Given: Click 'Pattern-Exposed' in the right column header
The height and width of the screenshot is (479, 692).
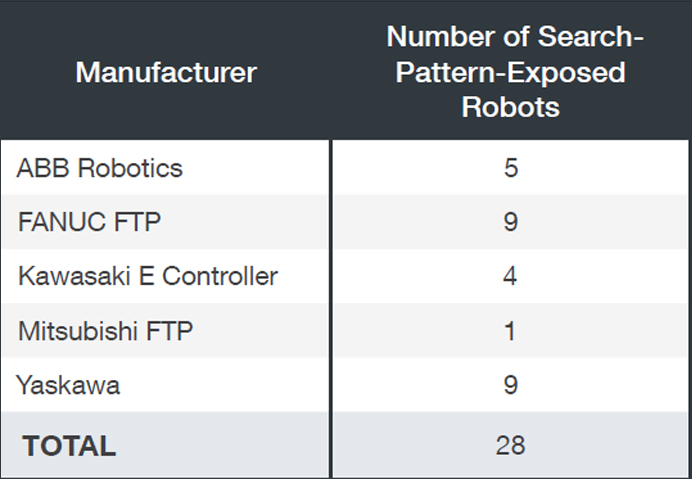Looking at the screenshot, I should [510, 73].
